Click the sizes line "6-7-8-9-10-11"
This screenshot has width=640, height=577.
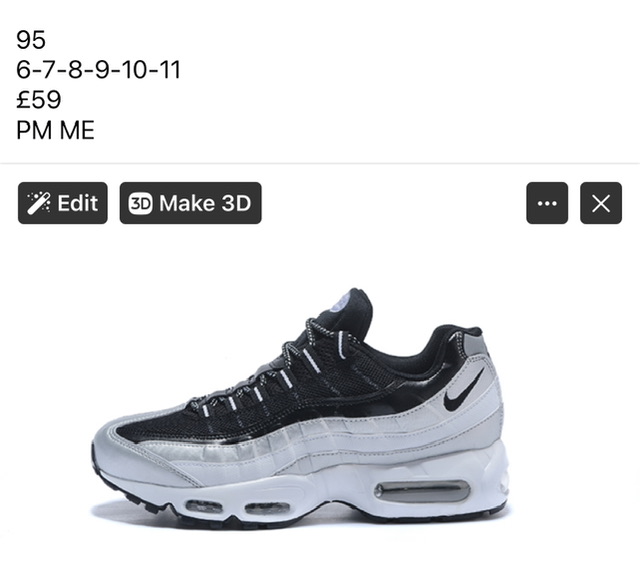pos(98,70)
